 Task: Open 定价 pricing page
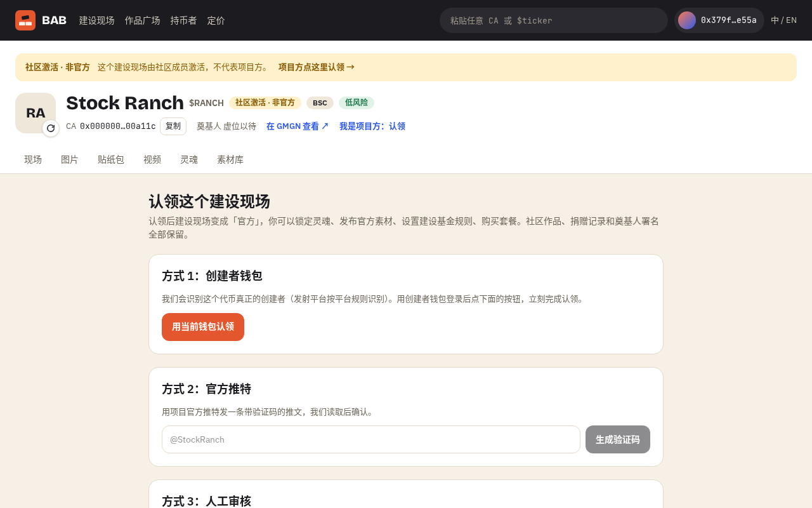pyautogui.click(x=216, y=20)
